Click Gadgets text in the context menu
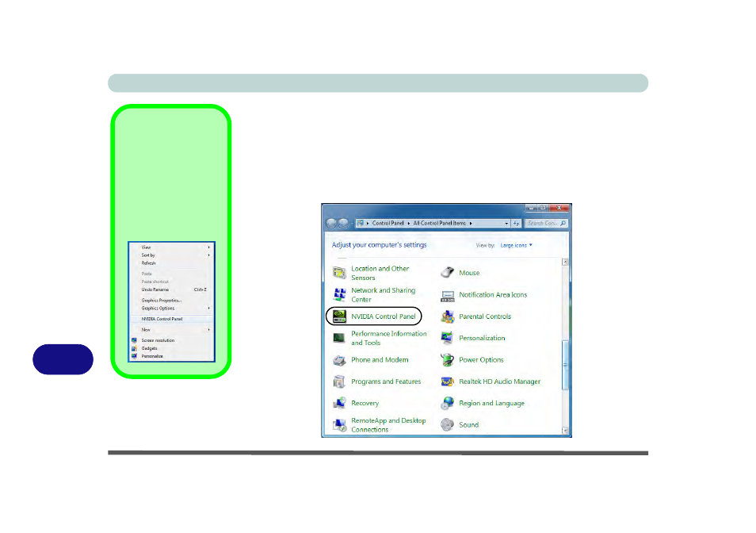The height and width of the screenshot is (533, 756). pyautogui.click(x=150, y=348)
